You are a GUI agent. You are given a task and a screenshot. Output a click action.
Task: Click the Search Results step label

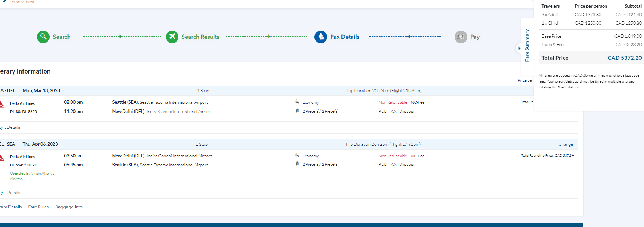(x=200, y=37)
